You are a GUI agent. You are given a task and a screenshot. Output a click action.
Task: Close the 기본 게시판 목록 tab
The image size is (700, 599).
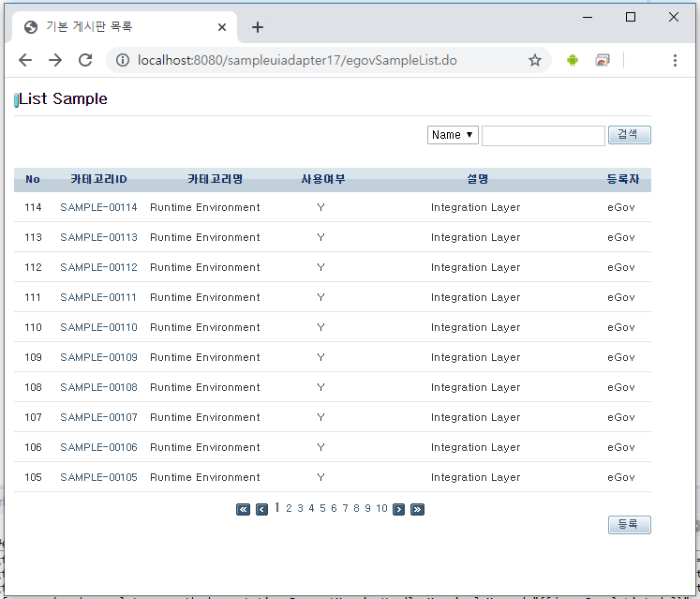pos(222,27)
